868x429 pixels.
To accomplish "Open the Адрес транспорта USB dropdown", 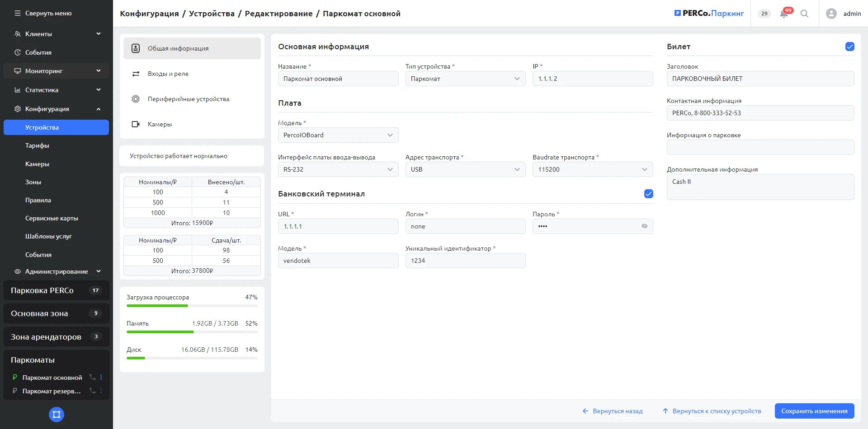I will [465, 169].
